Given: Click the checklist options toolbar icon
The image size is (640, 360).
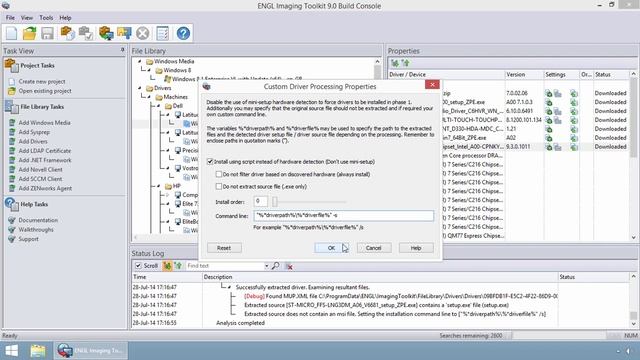Looking at the screenshot, I should (162, 33).
